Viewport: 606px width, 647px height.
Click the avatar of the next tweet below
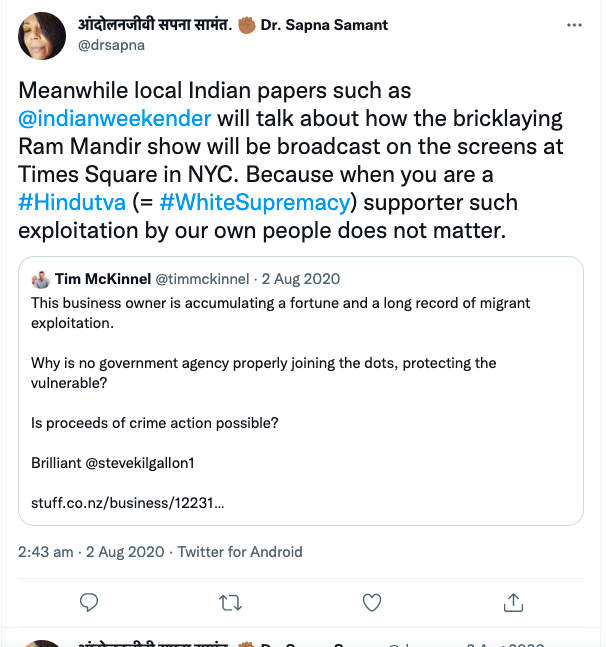click(44, 642)
